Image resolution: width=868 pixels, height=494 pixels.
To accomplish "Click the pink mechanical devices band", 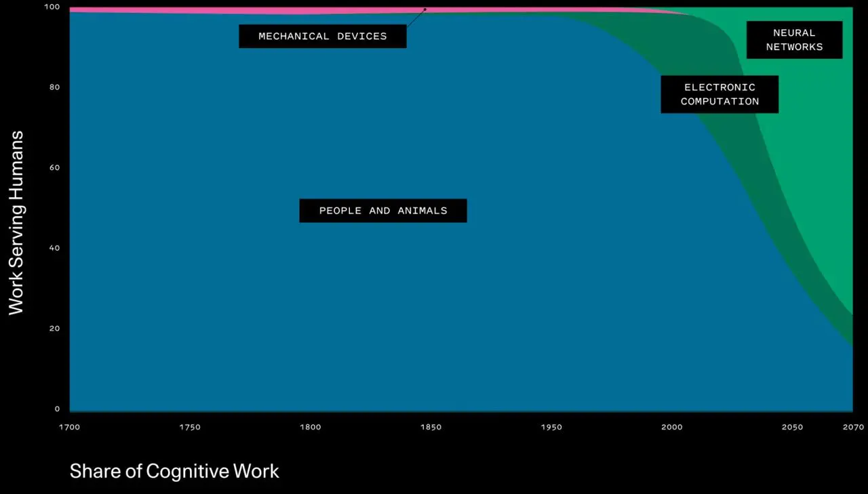I will point(271,10).
